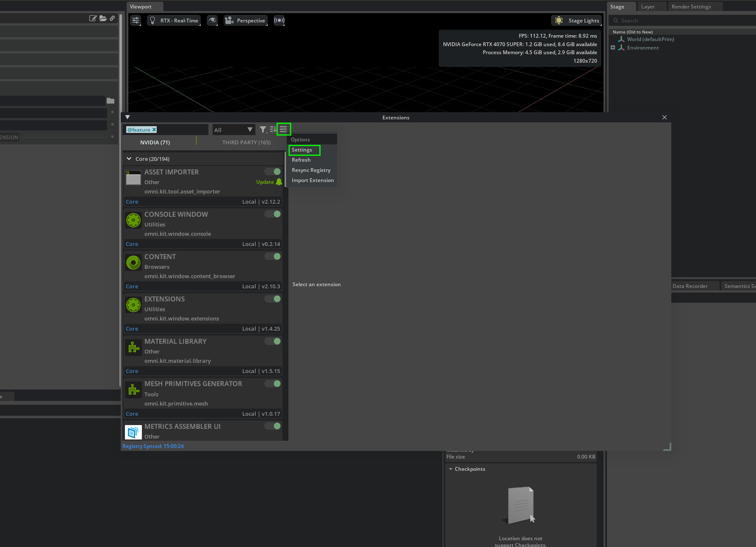The height and width of the screenshot is (547, 756).
Task: Select the omni.kit.window.console extension entry
Action: click(203, 229)
